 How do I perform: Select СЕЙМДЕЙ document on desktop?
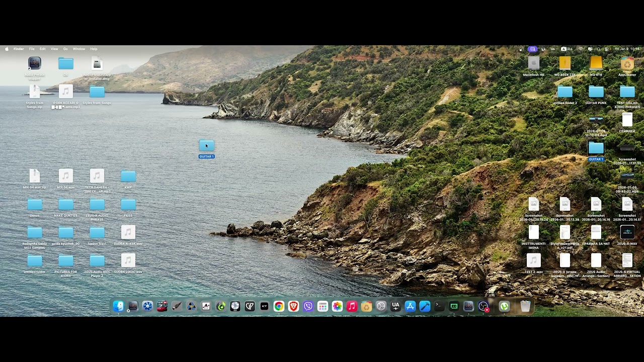[x=627, y=120]
